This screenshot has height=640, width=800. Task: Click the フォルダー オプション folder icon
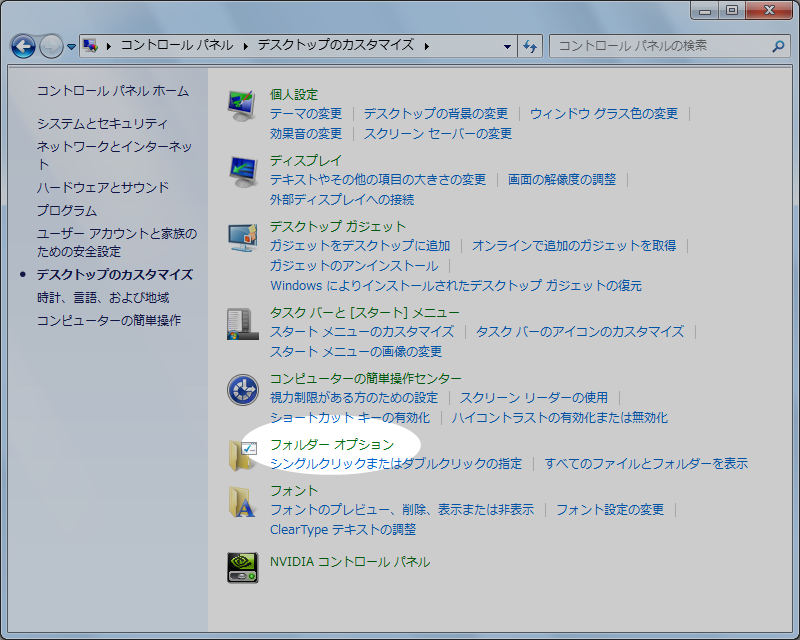[x=243, y=454]
